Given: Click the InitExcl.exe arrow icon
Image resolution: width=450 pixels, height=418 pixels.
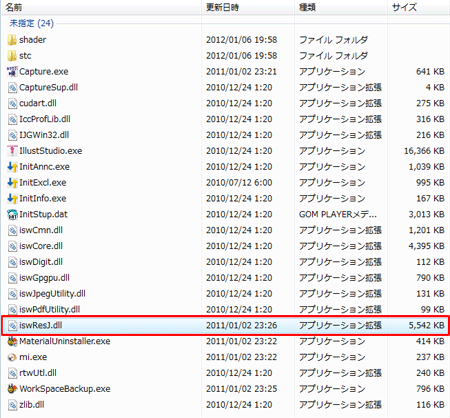Looking at the screenshot, I should coord(12,183).
